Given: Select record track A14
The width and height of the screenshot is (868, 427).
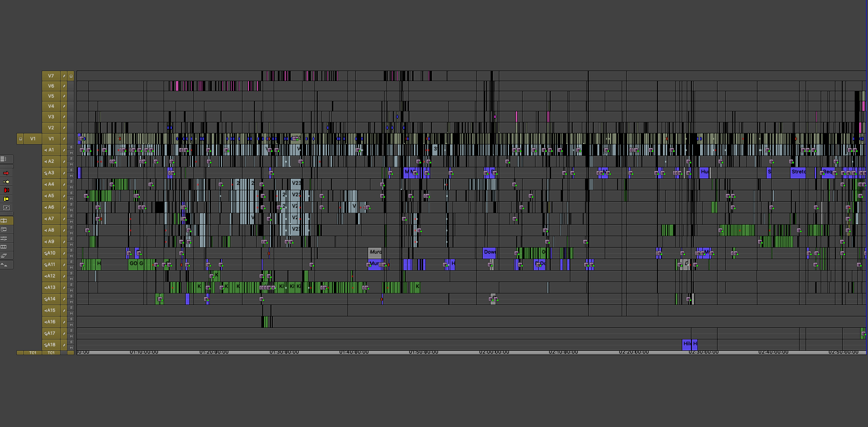Looking at the screenshot, I should [51, 299].
